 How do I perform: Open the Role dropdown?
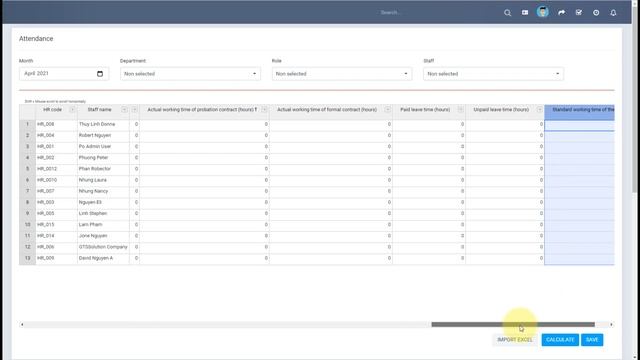(342, 74)
